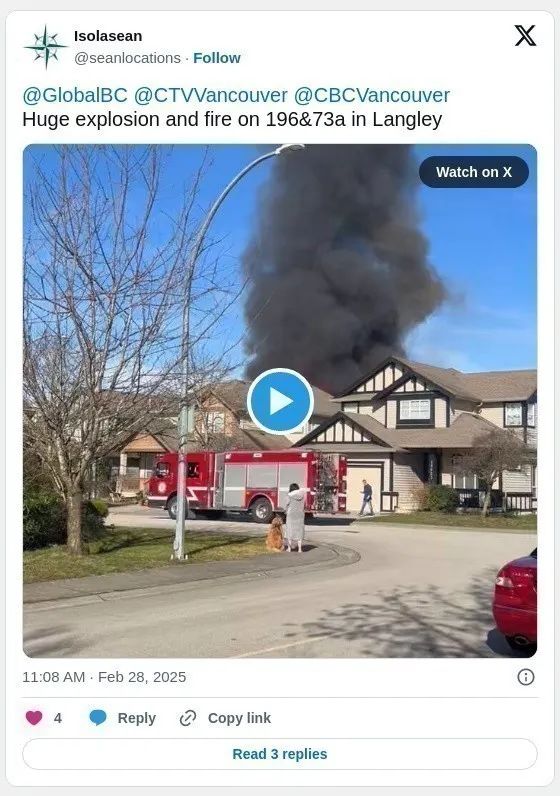560x796 pixels.
Task: Click the blue reply speech bubble icon
Action: click(97, 718)
